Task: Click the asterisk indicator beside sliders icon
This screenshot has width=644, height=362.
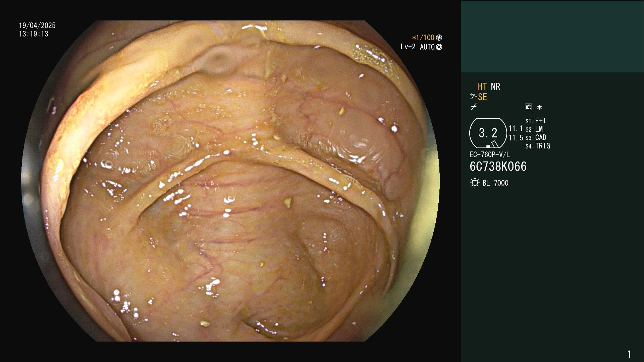Action: point(539,108)
